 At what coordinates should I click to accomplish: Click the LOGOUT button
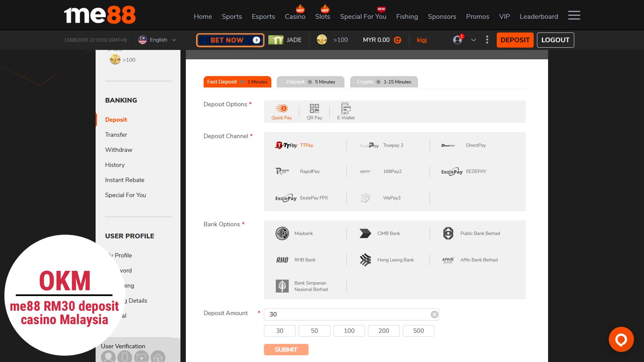555,40
